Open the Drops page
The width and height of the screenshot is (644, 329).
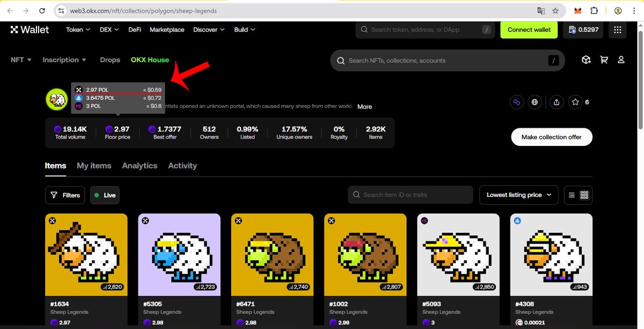coord(110,60)
